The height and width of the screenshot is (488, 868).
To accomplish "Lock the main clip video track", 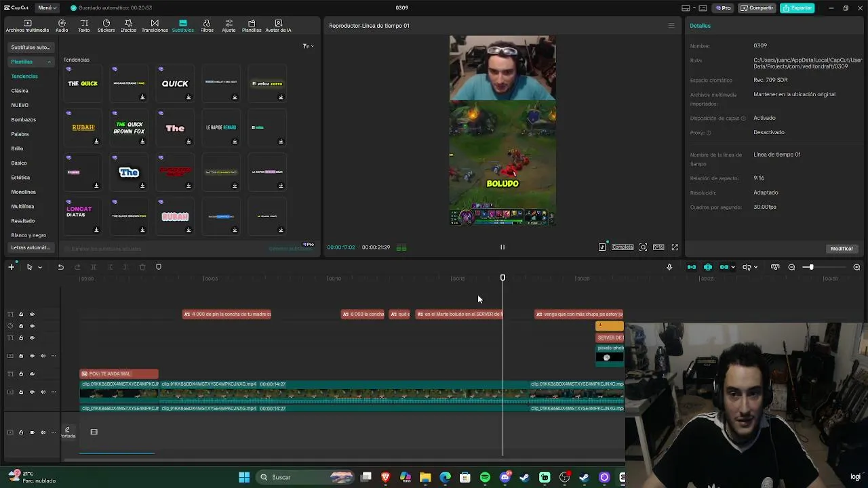I will (x=21, y=392).
